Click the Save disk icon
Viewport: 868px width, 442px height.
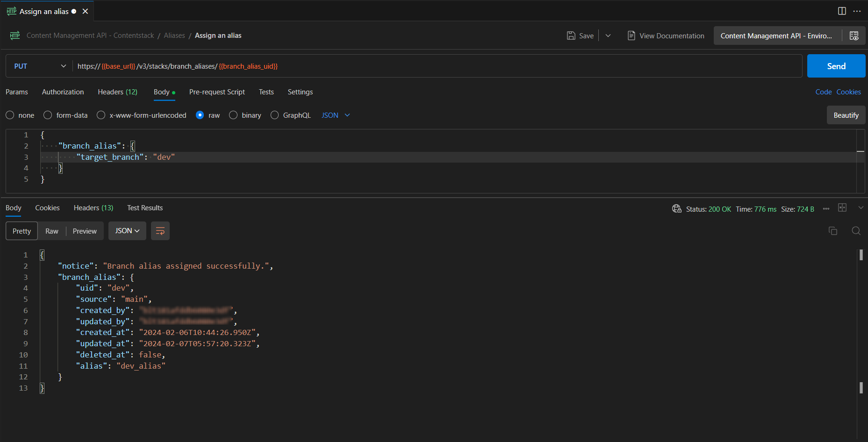pos(571,36)
